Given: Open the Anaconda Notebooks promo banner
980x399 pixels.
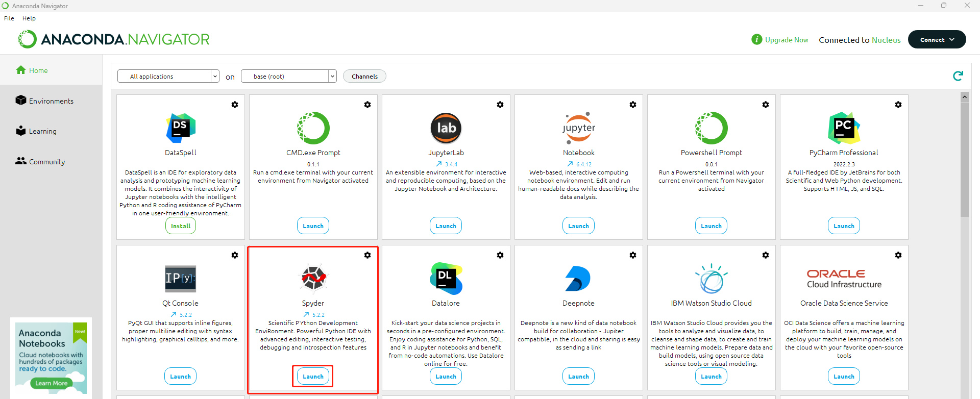Looking at the screenshot, I should [x=51, y=358].
